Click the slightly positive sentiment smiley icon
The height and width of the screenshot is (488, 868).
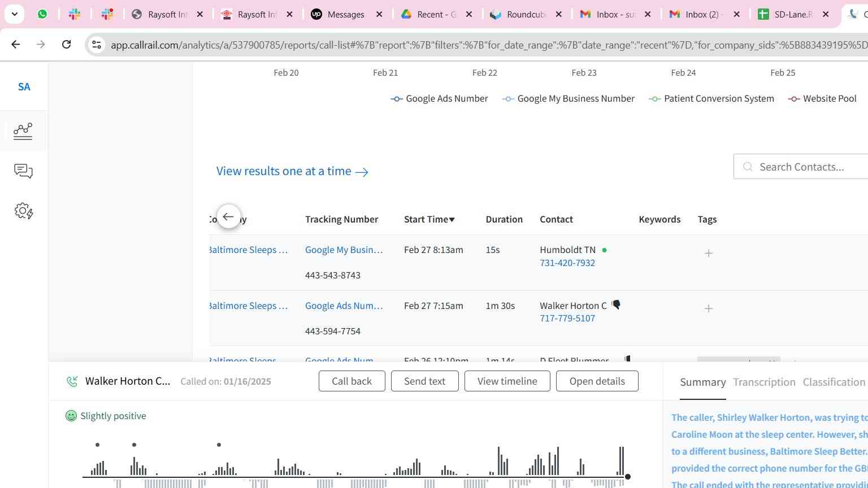point(71,416)
